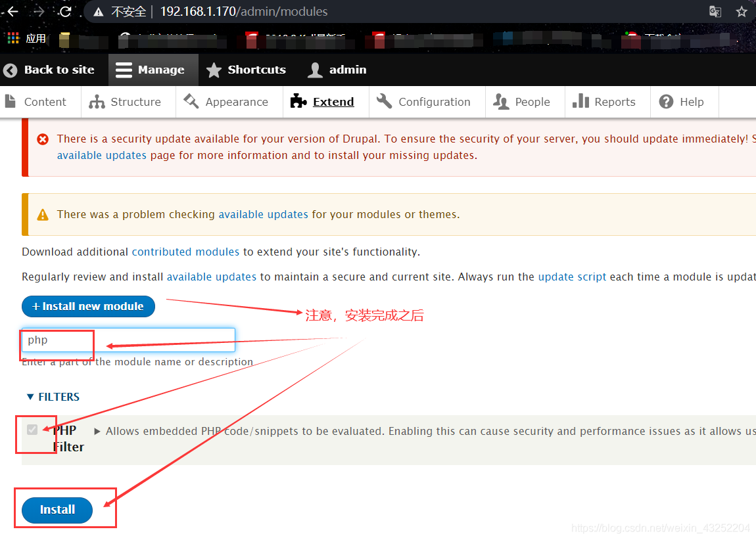The width and height of the screenshot is (756, 540).
Task: Click the Structure hierarchy icon
Action: [x=97, y=102]
